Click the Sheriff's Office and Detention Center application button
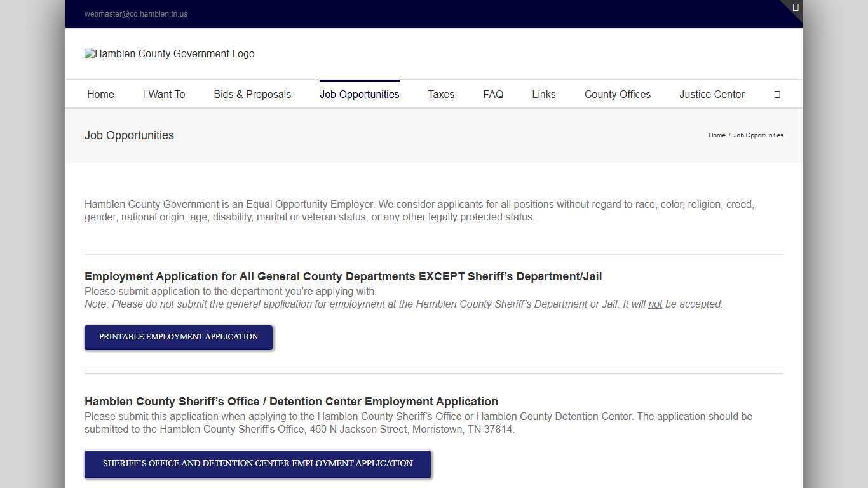868x488 pixels. (257, 463)
